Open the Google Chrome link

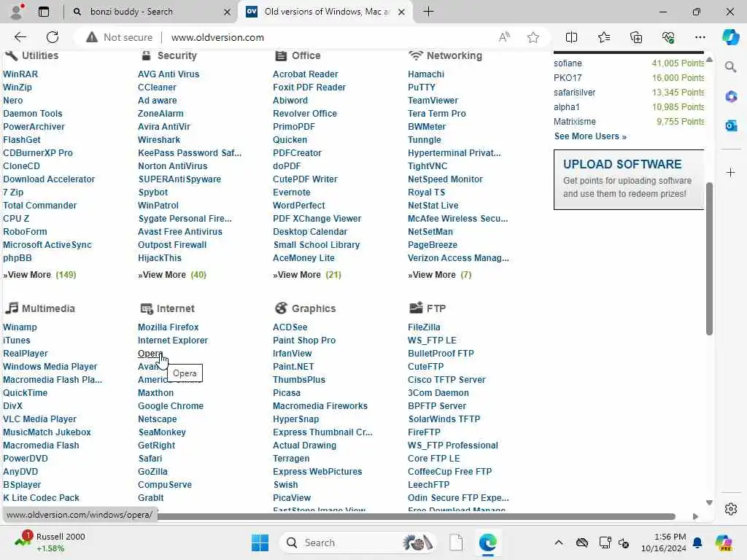[x=171, y=406]
